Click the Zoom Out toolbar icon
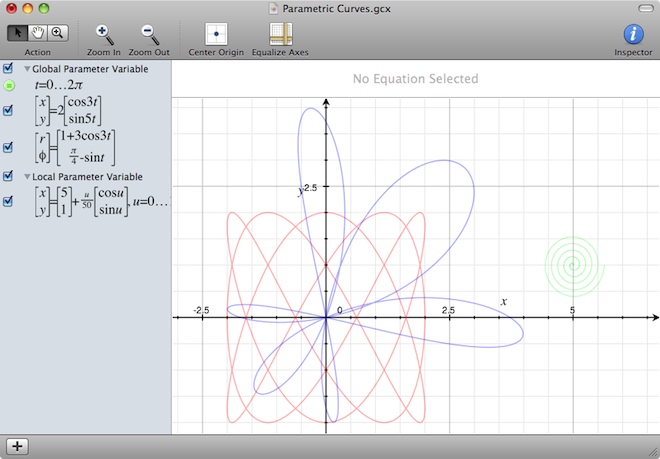 149,34
